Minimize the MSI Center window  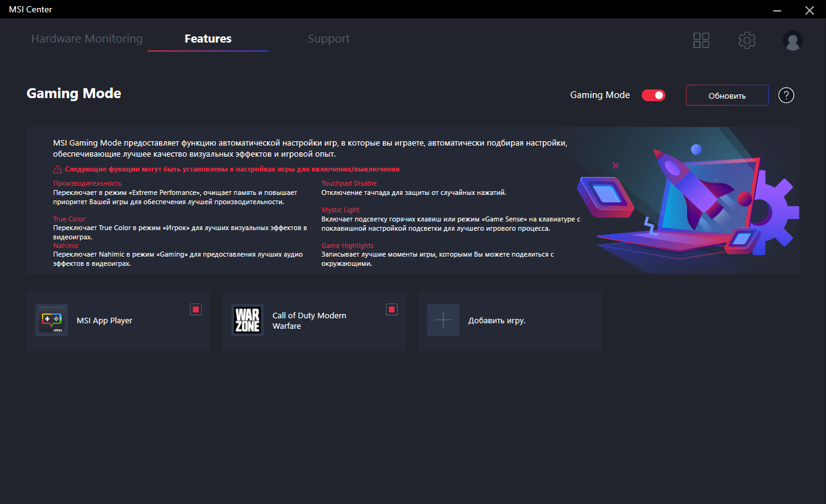click(778, 10)
